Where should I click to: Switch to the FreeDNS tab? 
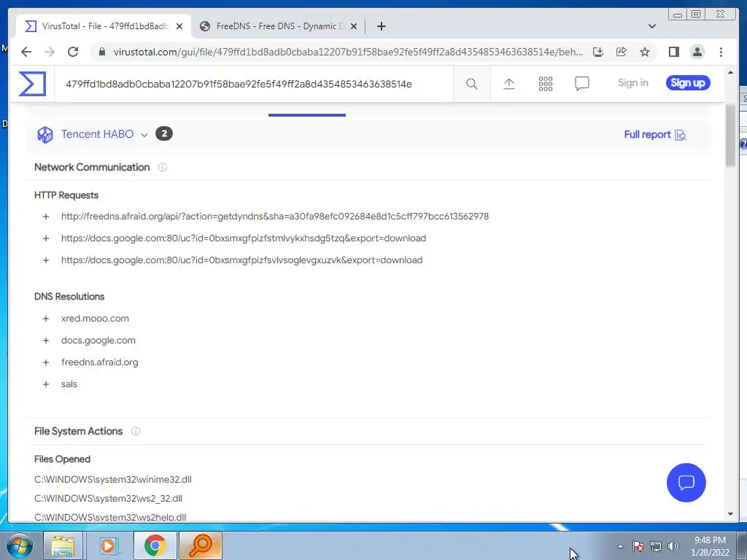(x=279, y=26)
